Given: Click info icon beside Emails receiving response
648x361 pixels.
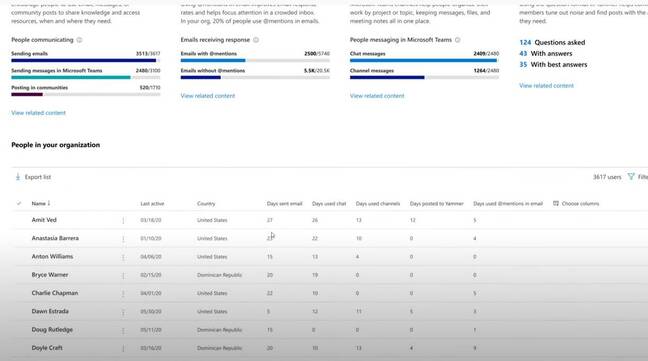Looking at the screenshot, I should coord(256,40).
